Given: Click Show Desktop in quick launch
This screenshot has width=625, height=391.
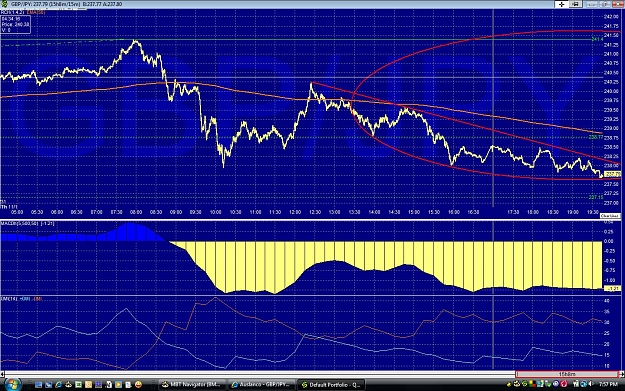Looking at the screenshot, I should 38,385.
